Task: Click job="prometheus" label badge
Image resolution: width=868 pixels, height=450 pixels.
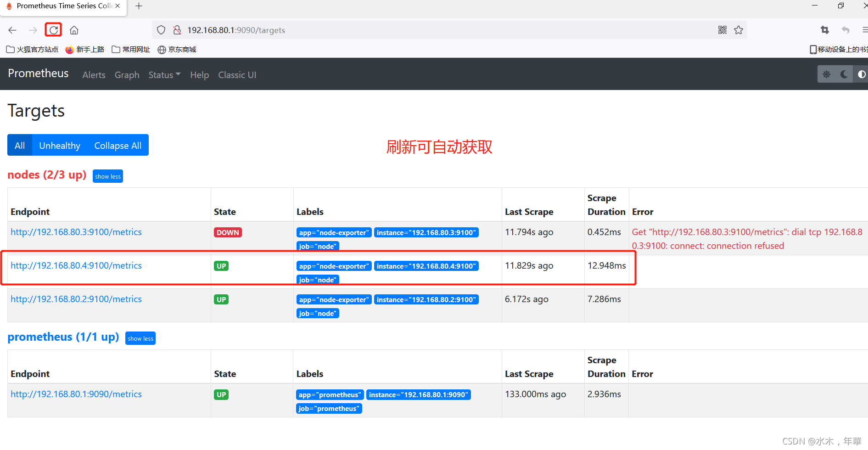Action: 329,408
